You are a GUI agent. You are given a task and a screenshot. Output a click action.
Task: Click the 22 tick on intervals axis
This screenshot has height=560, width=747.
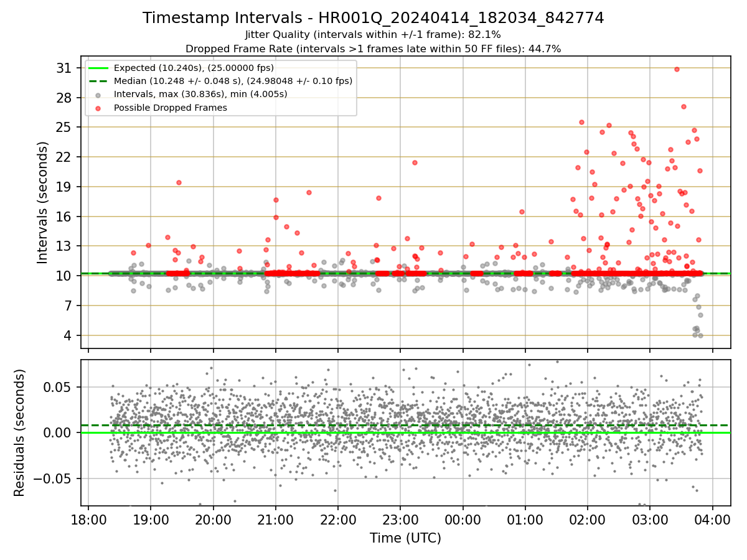point(65,157)
